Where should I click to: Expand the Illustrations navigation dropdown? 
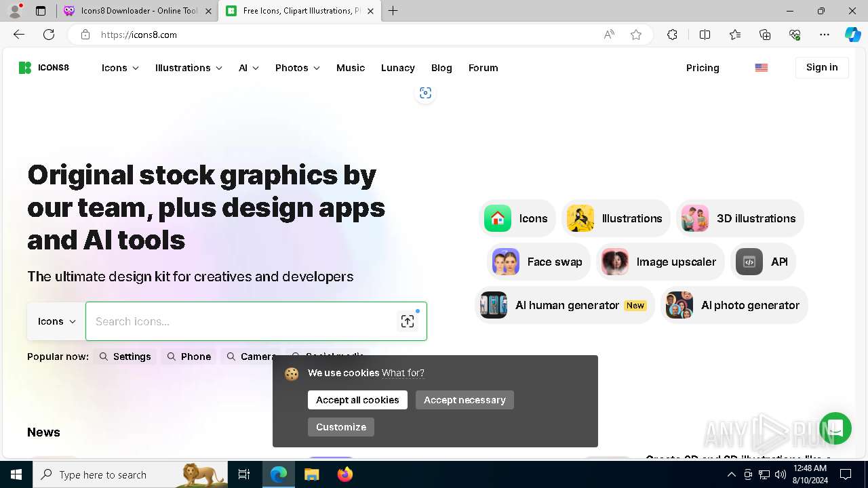tap(189, 68)
